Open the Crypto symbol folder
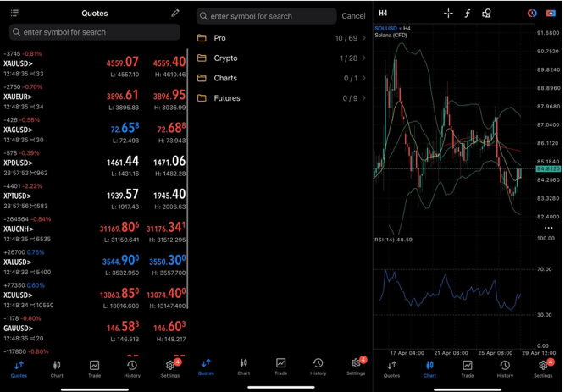The width and height of the screenshot is (565, 392). [x=281, y=58]
